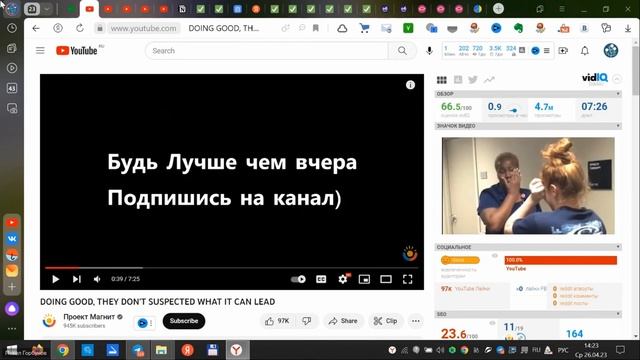Collapse the vidIQ panel with chevron
The height and width of the screenshot is (360, 640).
click(x=617, y=79)
